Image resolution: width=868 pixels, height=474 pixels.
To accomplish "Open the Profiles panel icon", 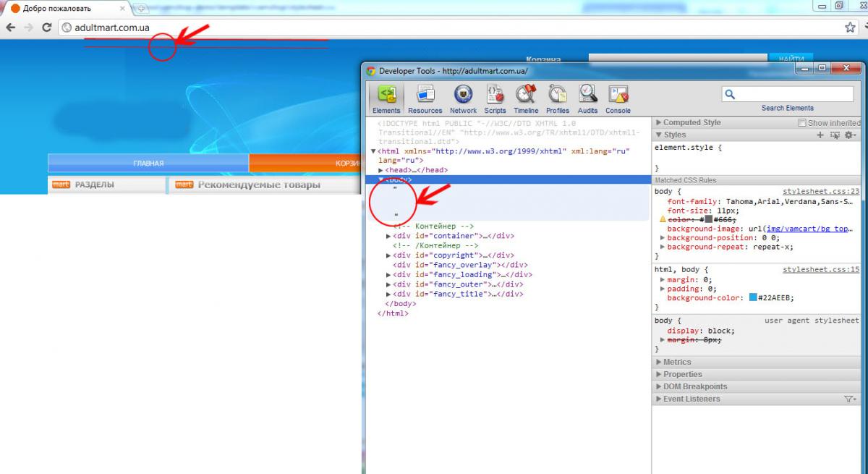I will pyautogui.click(x=557, y=99).
